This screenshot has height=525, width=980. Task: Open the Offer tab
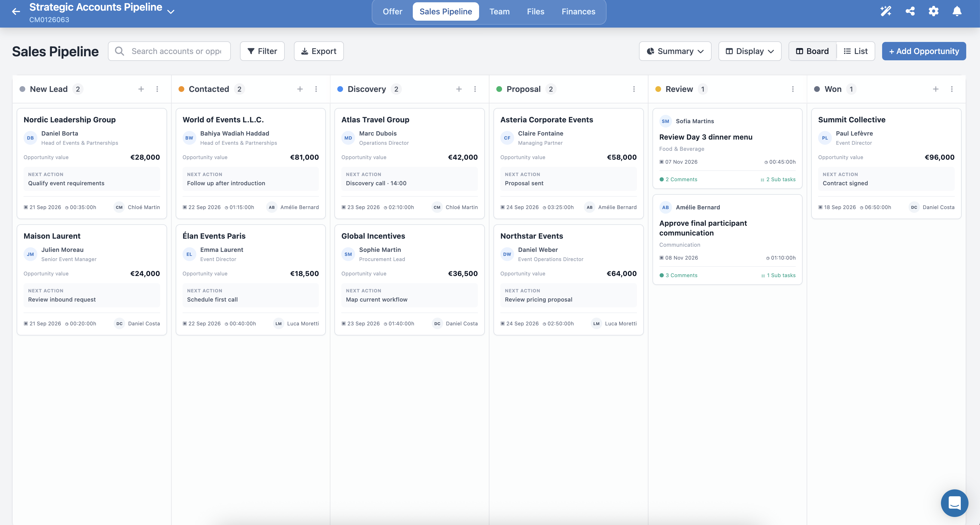(x=392, y=11)
